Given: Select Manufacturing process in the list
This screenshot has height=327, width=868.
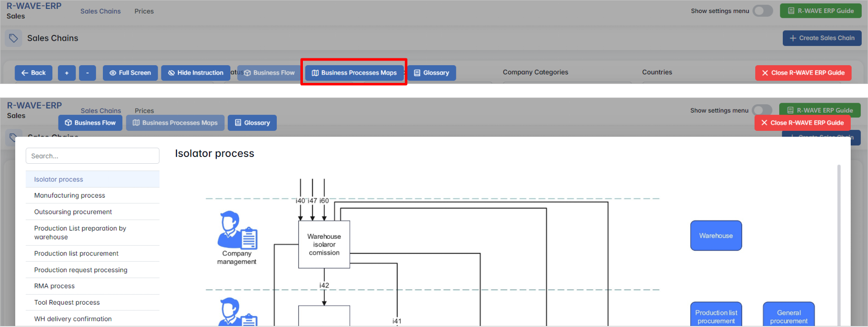Looking at the screenshot, I should 69,196.
